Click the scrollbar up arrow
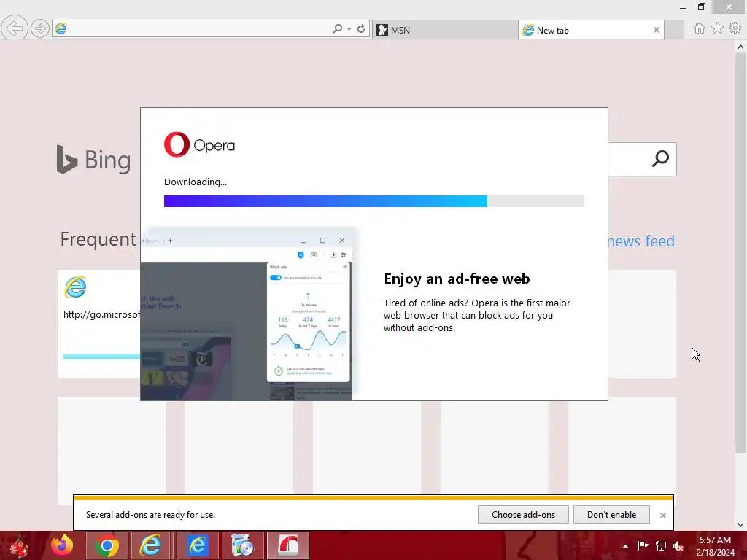Image resolution: width=747 pixels, height=560 pixels. [740, 47]
